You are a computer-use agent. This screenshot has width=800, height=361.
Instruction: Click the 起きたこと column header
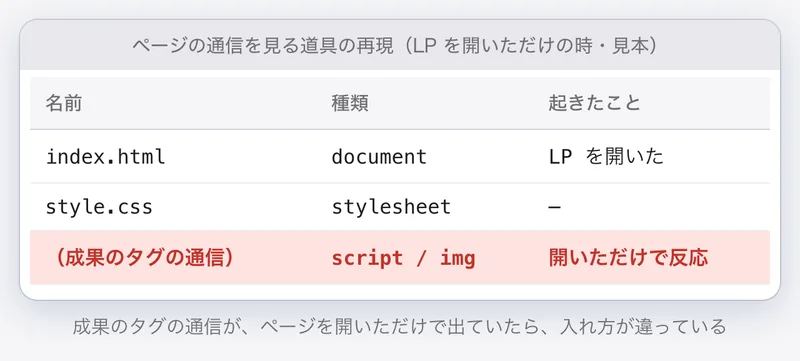point(594,104)
